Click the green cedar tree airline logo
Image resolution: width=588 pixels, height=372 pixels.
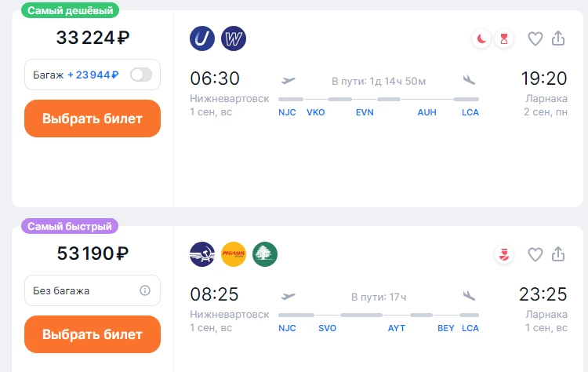click(x=265, y=254)
